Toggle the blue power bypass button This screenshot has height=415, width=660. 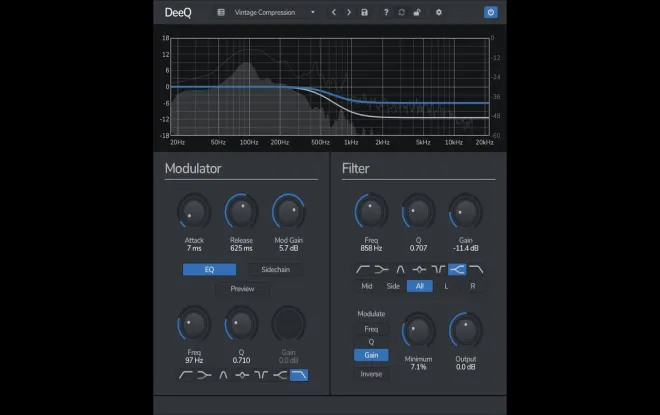point(490,12)
